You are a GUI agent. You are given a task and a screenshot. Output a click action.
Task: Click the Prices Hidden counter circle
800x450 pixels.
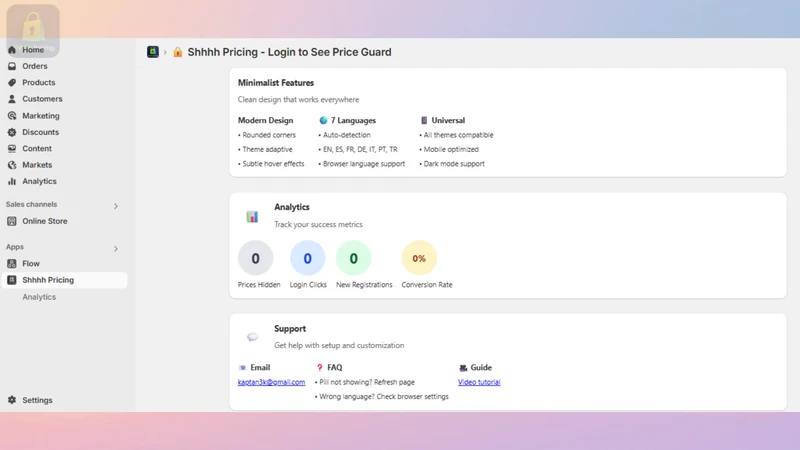[256, 258]
